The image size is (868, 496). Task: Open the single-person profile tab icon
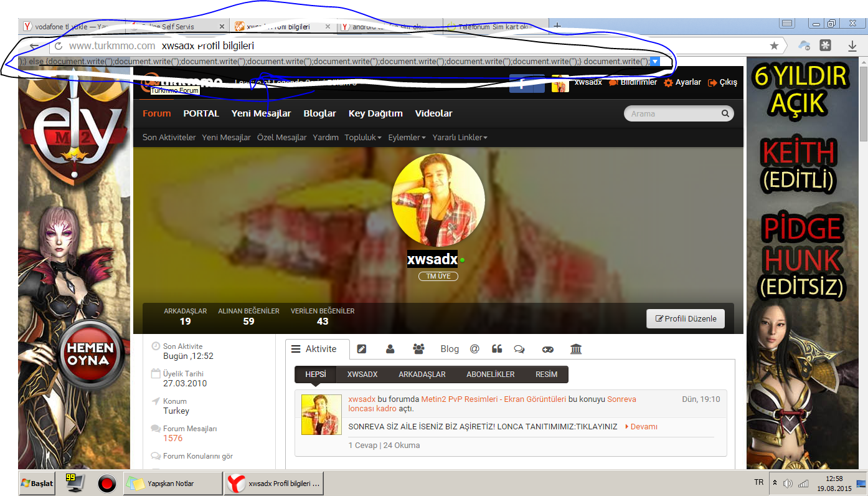tap(390, 349)
